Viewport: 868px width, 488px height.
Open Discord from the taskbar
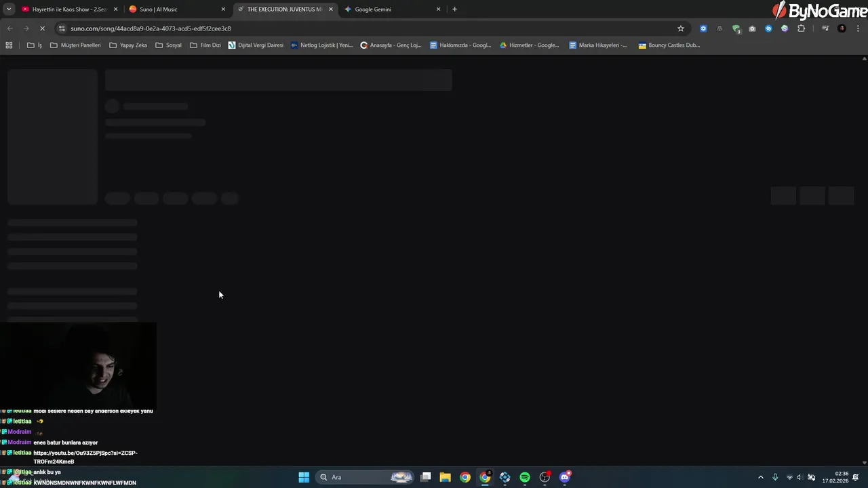coord(565,477)
